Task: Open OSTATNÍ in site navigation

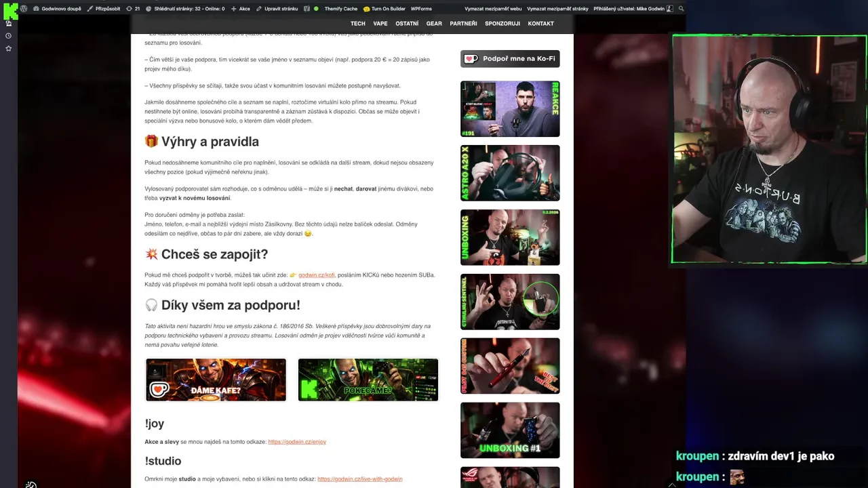Action: (407, 24)
